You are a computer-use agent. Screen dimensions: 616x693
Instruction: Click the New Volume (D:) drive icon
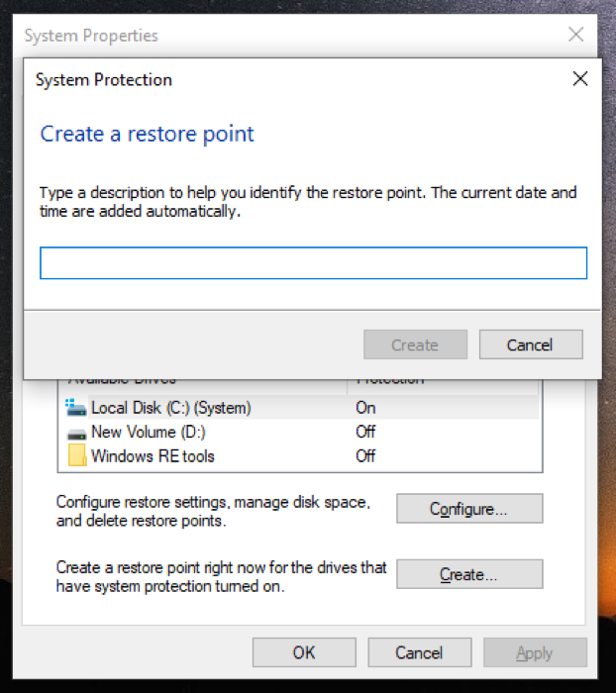(76, 432)
